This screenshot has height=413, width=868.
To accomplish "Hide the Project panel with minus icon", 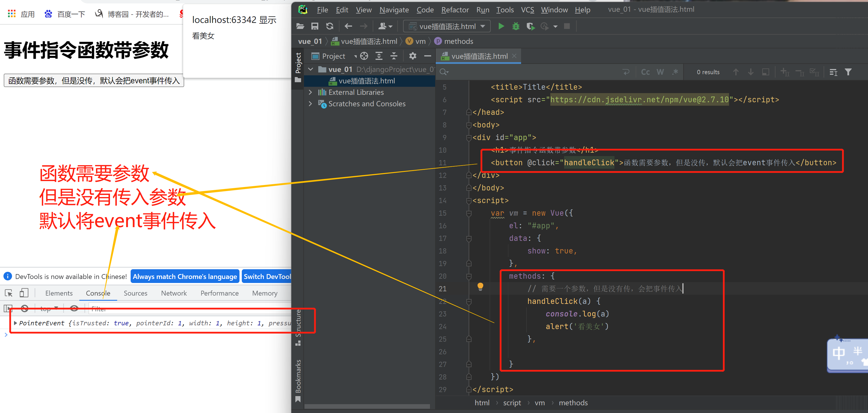I will coord(427,56).
